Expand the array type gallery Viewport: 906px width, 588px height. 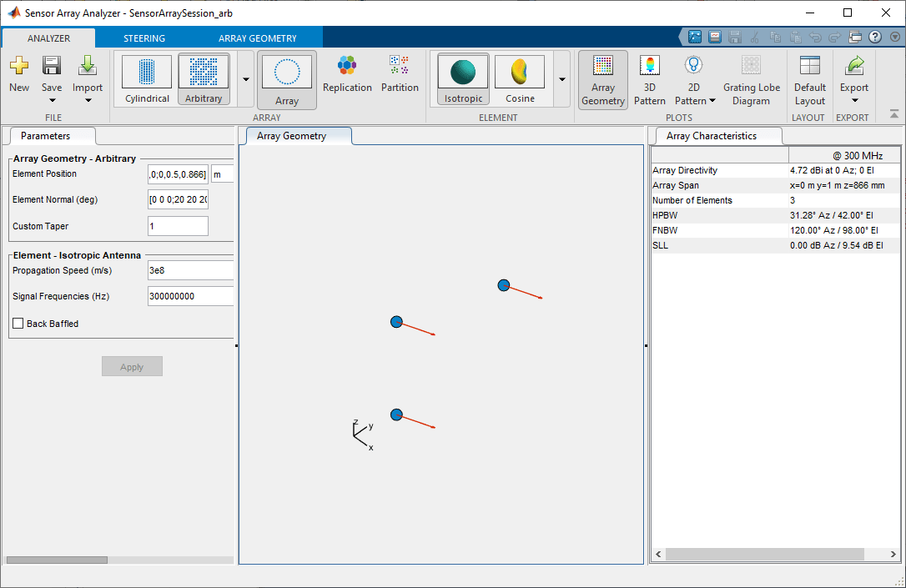245,79
